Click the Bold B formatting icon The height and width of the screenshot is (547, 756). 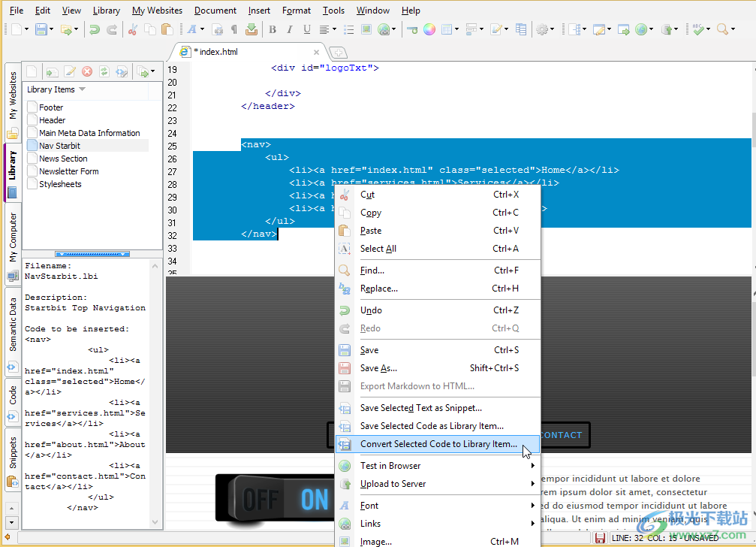[273, 29]
